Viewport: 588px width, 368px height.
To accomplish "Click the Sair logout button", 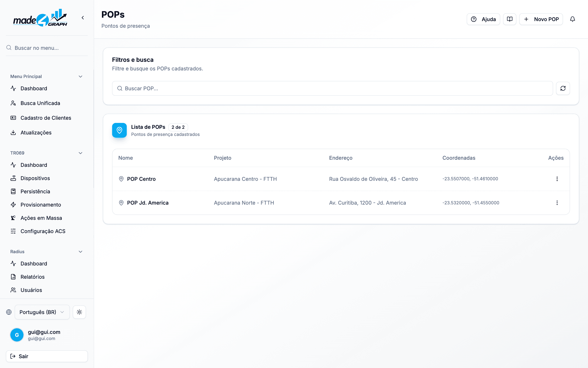I will click(x=47, y=356).
